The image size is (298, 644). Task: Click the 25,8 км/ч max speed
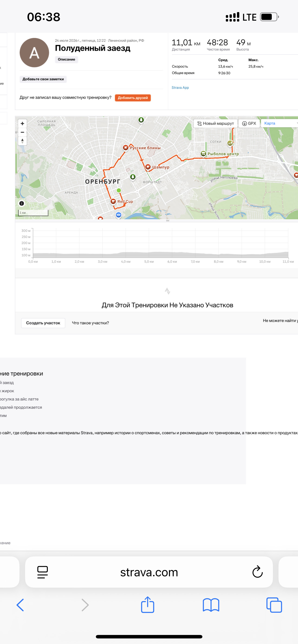256,67
